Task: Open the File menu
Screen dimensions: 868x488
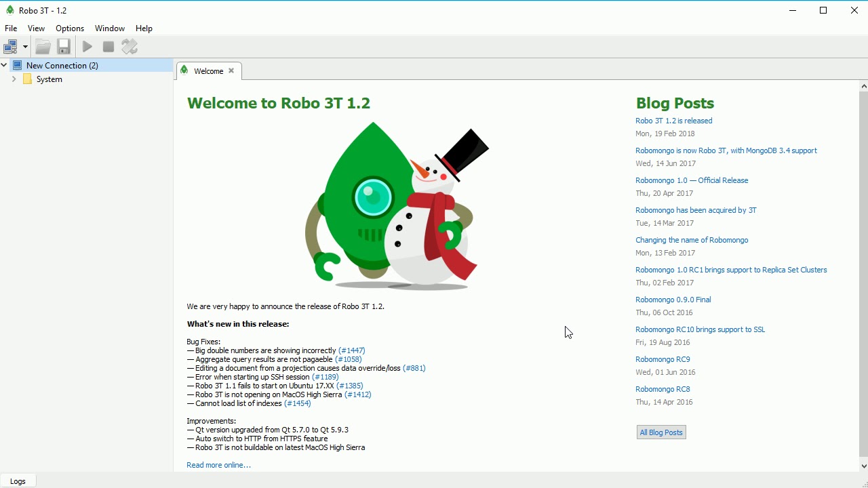Action: coord(11,28)
